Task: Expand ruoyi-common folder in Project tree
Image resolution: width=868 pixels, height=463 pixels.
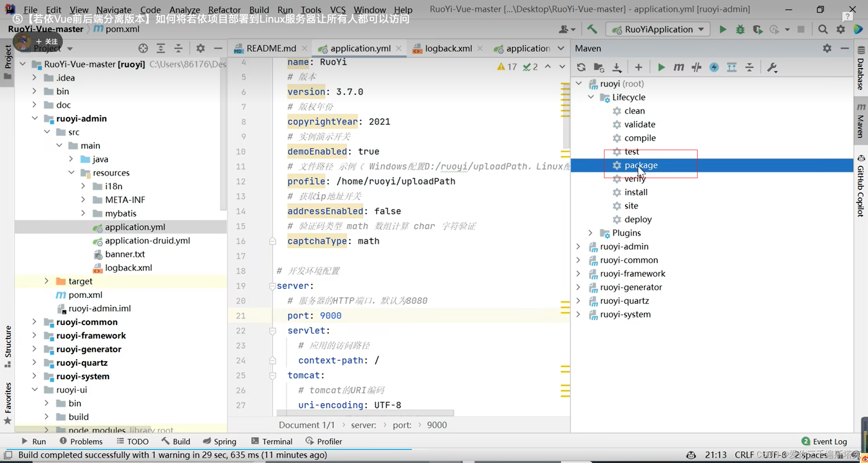Action: point(34,322)
